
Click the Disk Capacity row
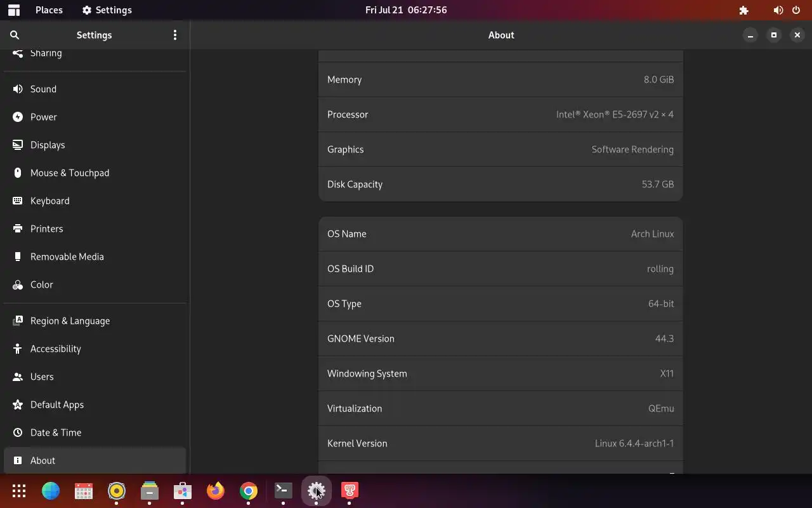click(x=501, y=184)
